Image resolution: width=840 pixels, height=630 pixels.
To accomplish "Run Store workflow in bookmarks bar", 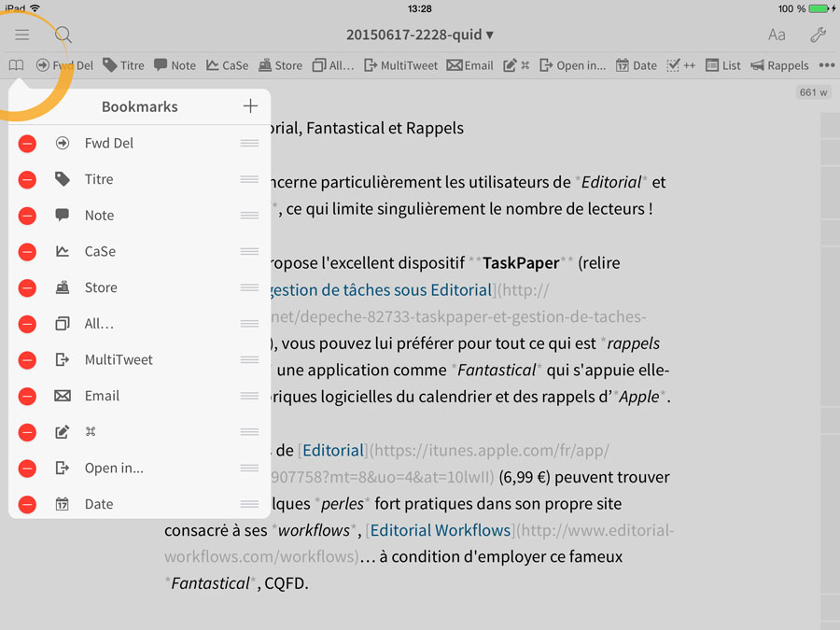I will pos(280,65).
